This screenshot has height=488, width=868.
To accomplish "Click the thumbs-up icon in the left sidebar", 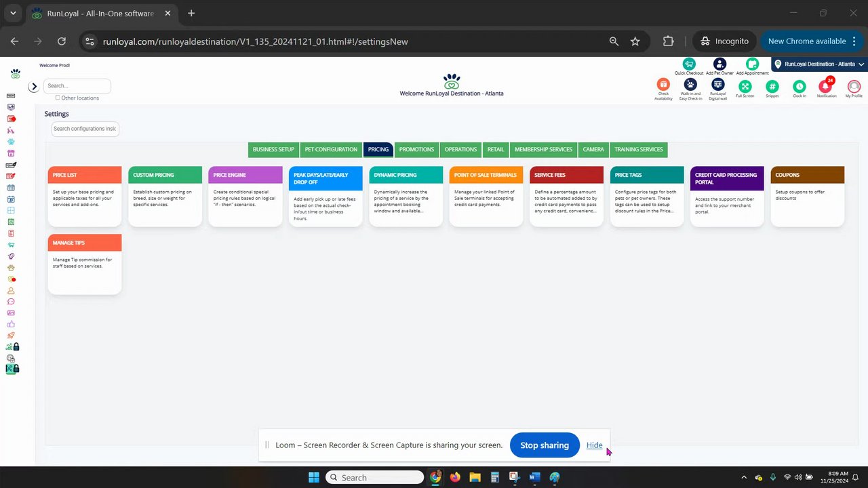I will [11, 324].
